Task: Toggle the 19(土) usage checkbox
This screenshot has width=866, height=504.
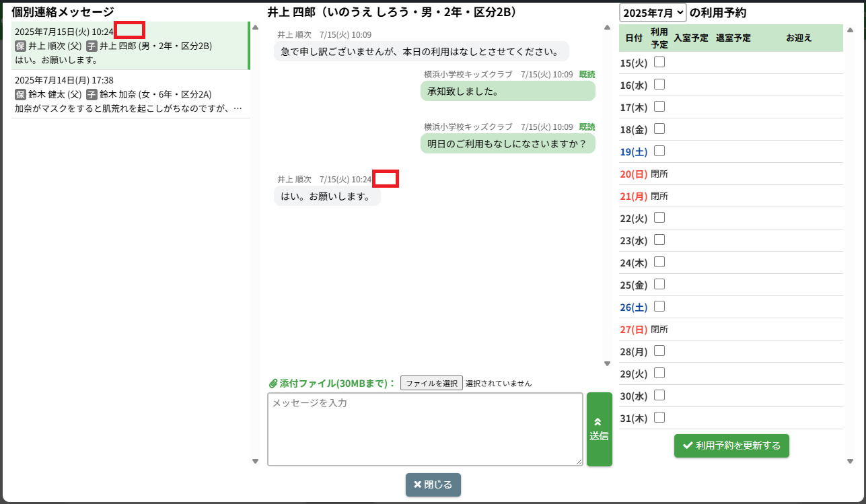Action: (659, 151)
